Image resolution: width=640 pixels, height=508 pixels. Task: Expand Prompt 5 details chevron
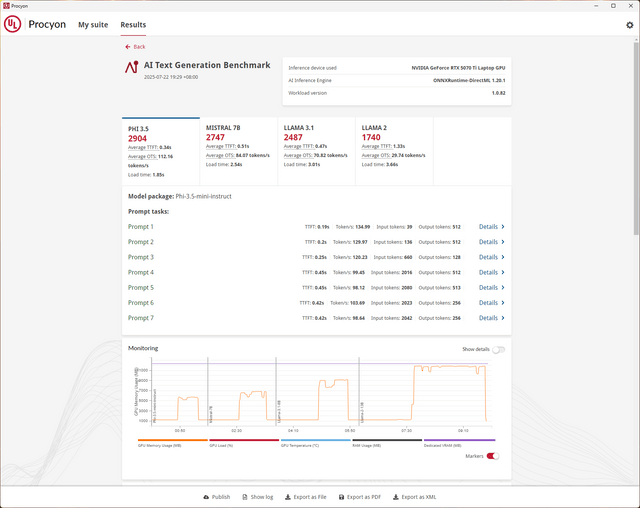click(503, 288)
